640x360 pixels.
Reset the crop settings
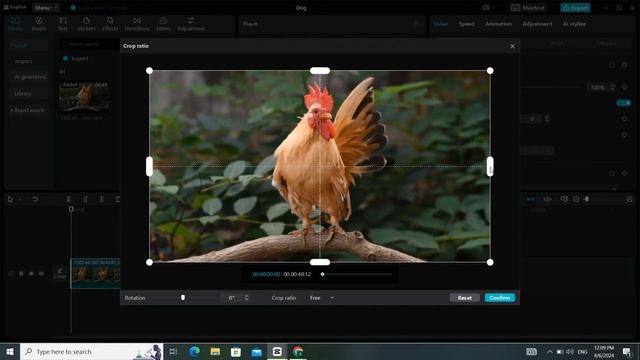click(x=464, y=298)
